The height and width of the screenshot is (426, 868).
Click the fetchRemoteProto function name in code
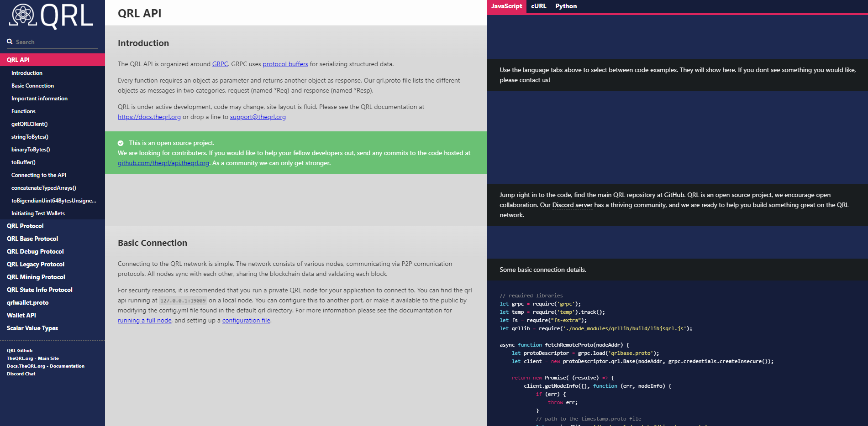pyautogui.click(x=569, y=345)
